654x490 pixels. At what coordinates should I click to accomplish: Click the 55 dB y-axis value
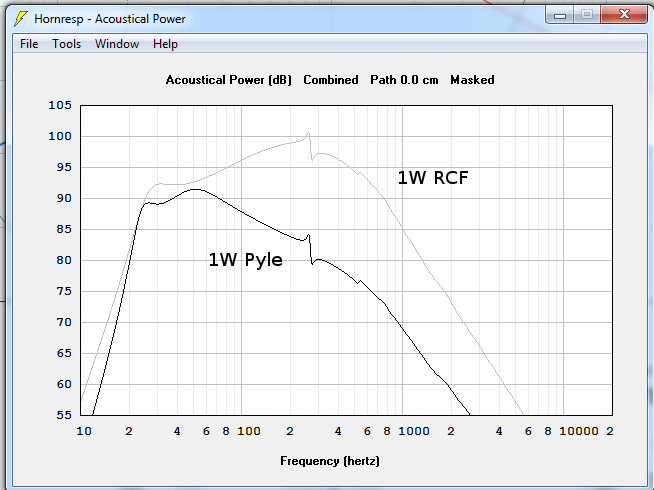click(x=64, y=415)
